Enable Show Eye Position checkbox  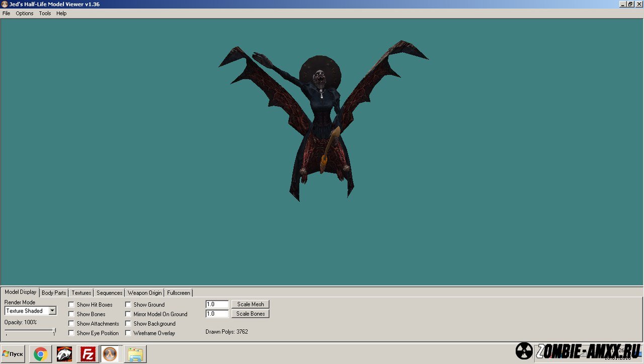pyautogui.click(x=71, y=333)
